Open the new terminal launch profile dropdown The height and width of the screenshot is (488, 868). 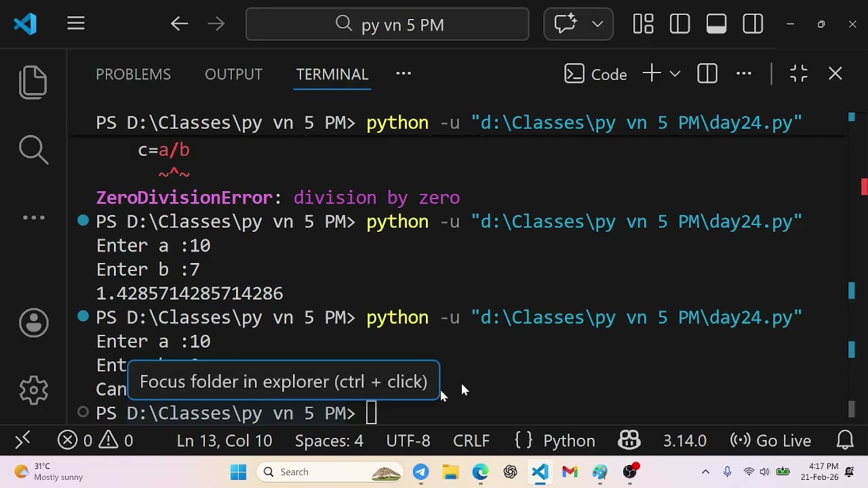click(x=675, y=73)
